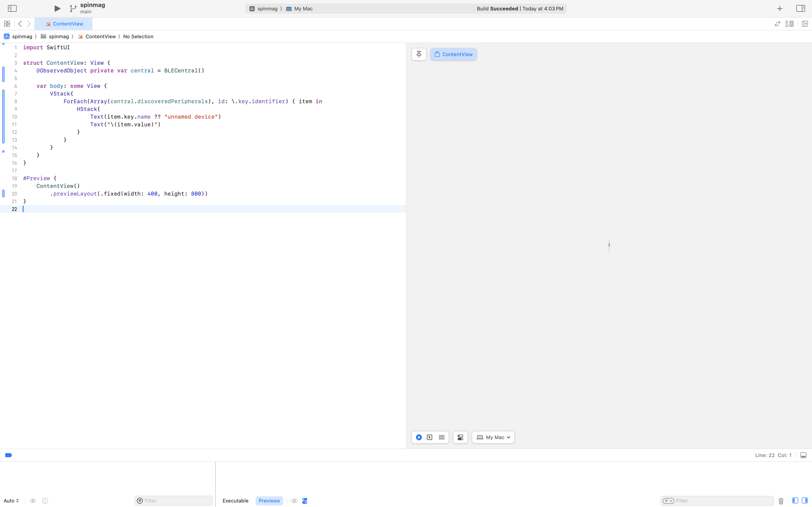Toggle the bottom debug area
The width and height of the screenshot is (812, 507).
tap(803, 455)
